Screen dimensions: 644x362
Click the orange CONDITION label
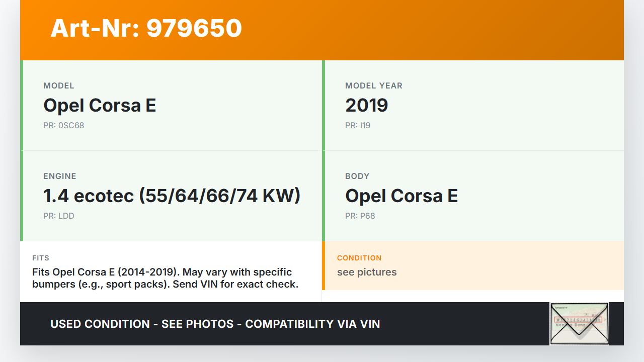[359, 258]
